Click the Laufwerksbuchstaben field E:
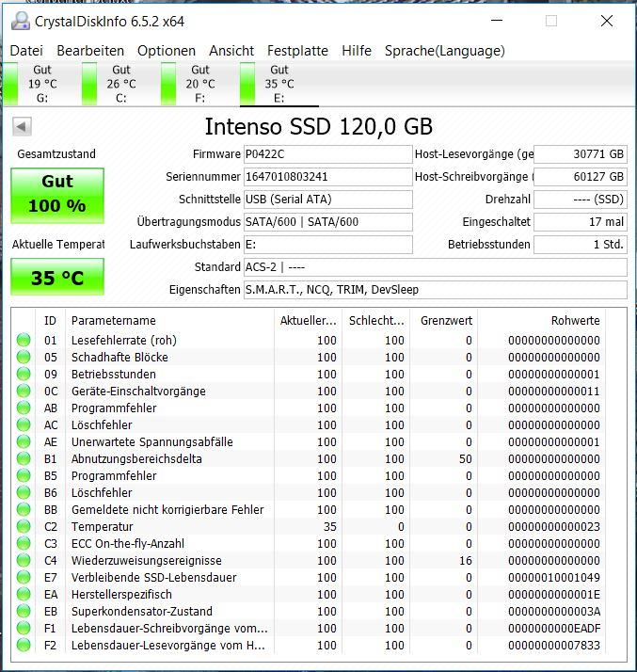637x672 pixels. 328,245
